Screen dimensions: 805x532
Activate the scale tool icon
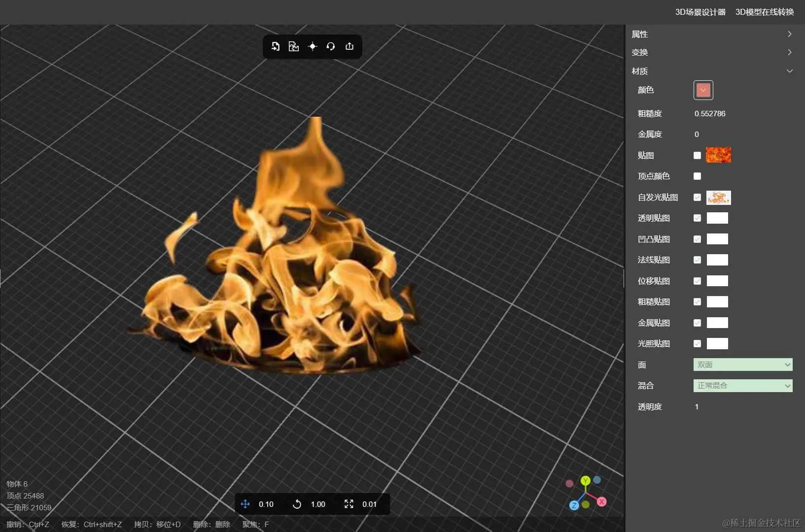pyautogui.click(x=349, y=504)
